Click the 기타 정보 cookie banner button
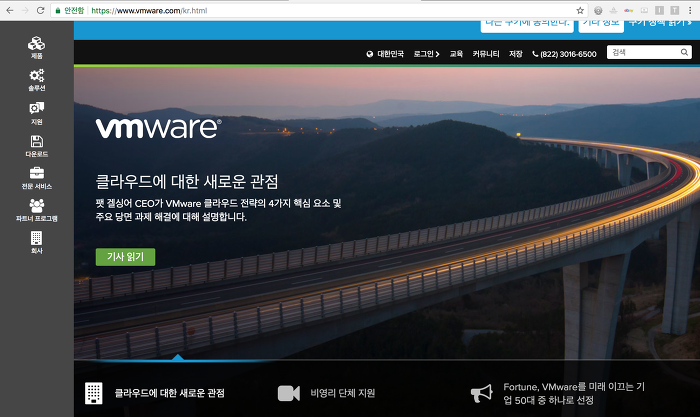700x417 pixels. point(601,26)
